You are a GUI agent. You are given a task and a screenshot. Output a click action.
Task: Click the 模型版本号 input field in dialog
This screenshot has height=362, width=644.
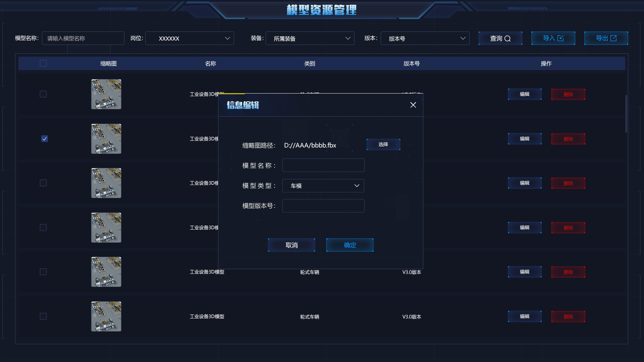click(x=323, y=206)
